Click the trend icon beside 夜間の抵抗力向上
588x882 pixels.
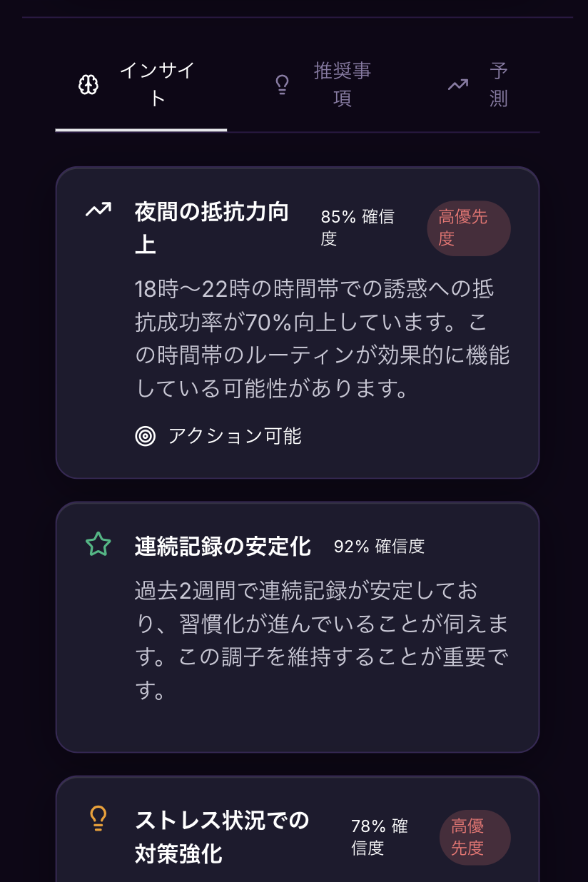point(98,210)
